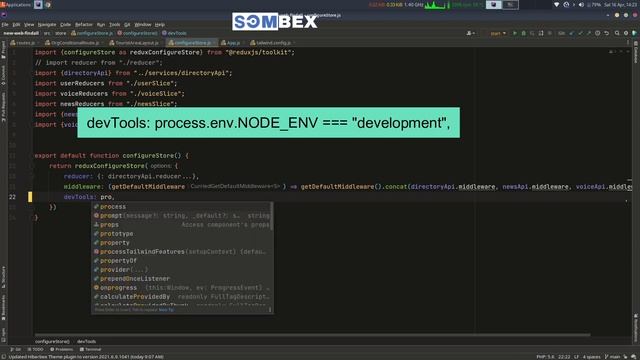Open the Terminal tool window button
This screenshot has height=360, width=640.
coord(91,349)
